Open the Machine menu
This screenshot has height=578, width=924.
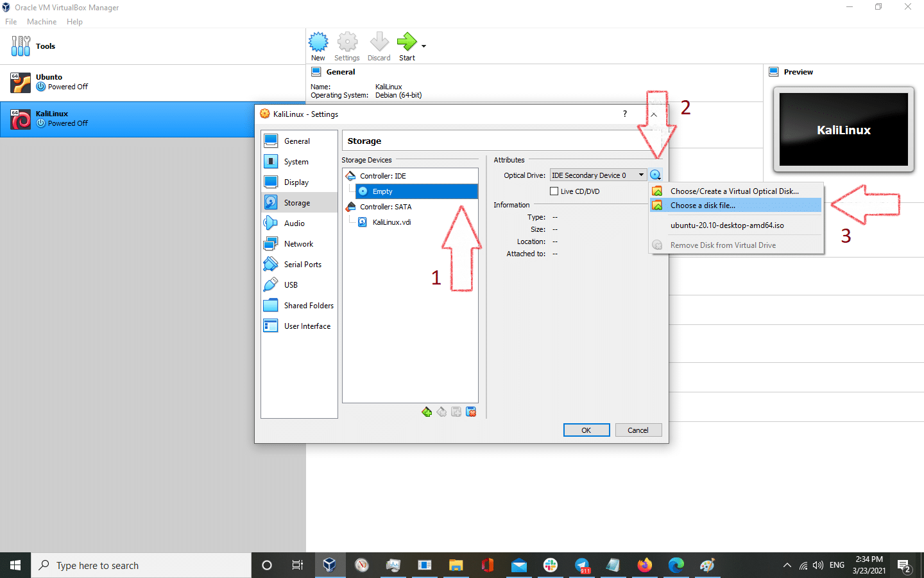[42, 21]
